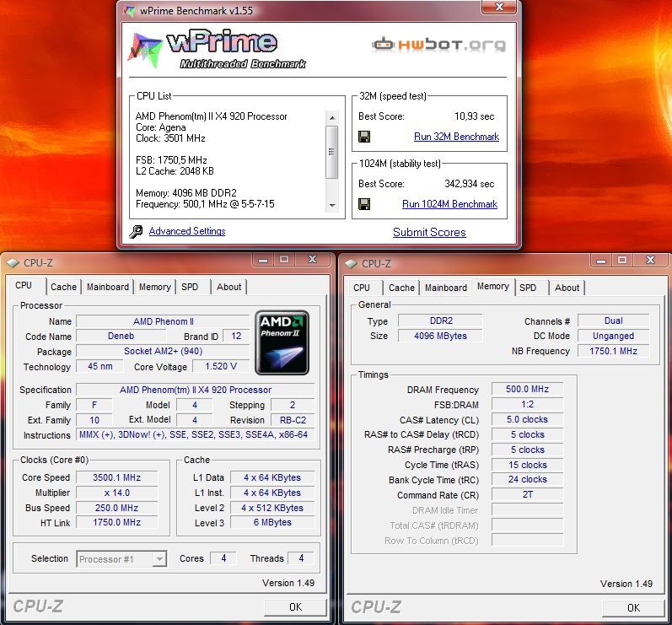Click the Revision RB-C2 field
Screen dimensions: 672x625
(x=293, y=420)
